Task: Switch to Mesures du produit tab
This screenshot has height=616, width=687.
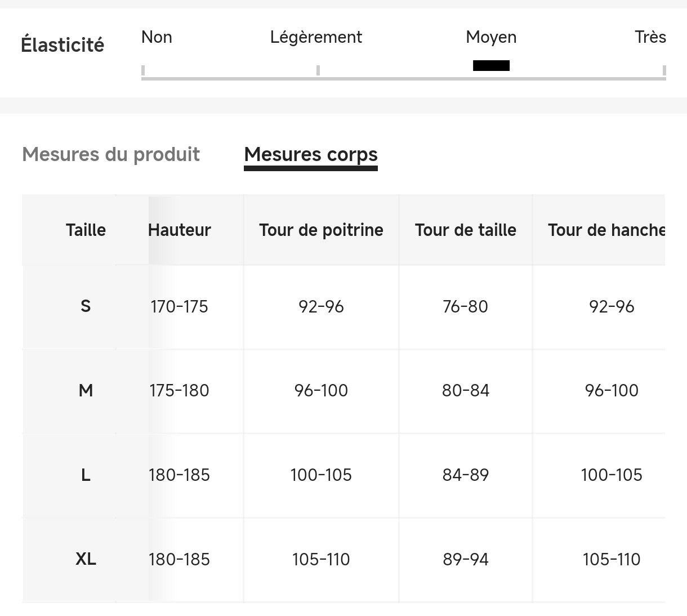Action: (x=111, y=154)
